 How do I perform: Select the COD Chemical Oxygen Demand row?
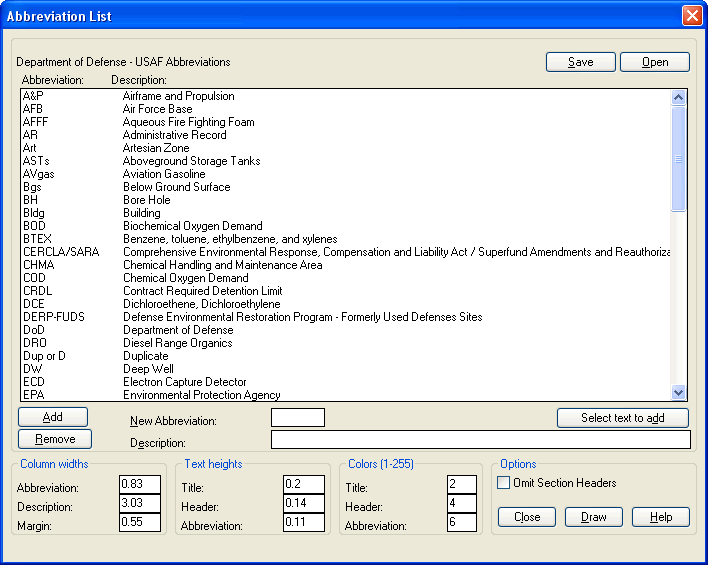point(346,278)
